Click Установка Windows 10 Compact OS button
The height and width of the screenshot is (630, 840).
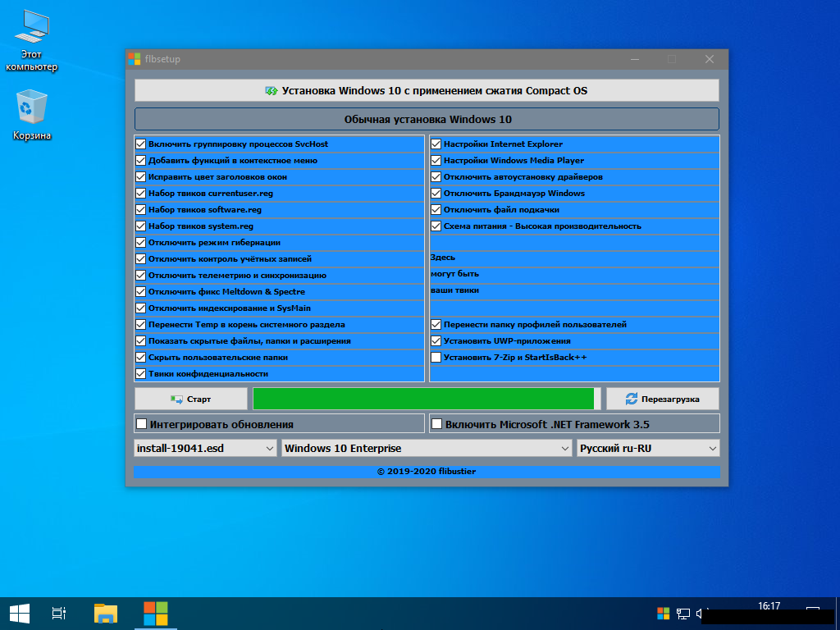(427, 90)
